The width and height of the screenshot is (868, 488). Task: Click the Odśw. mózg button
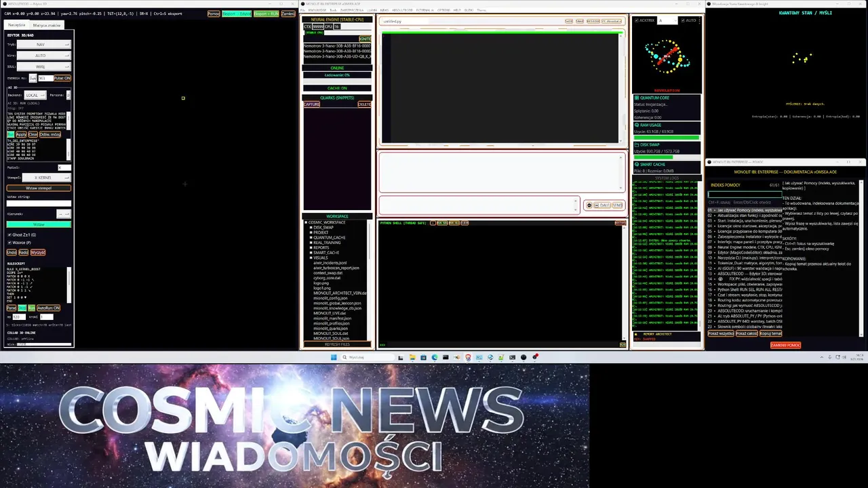point(50,134)
